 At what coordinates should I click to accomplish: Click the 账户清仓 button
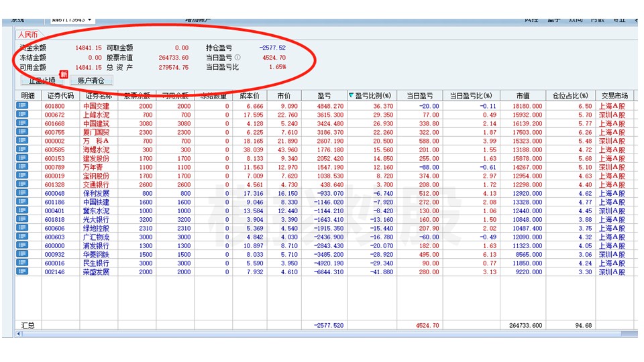click(91, 80)
